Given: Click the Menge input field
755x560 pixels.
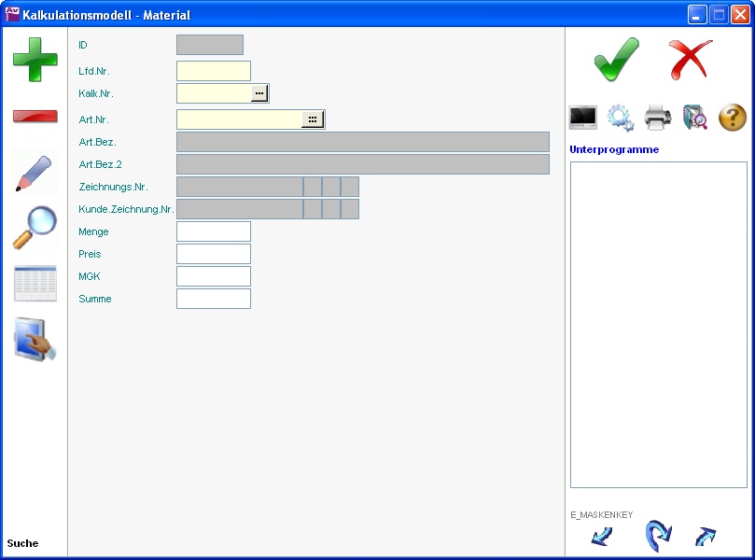Looking at the screenshot, I should coord(213,231).
